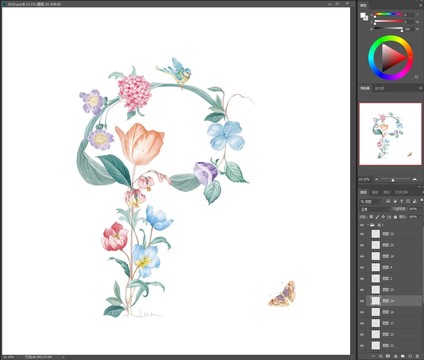Screen dimensions: 424x360
Task: Toggle the layer filtering switch on or off
Action: [x=422, y=200]
